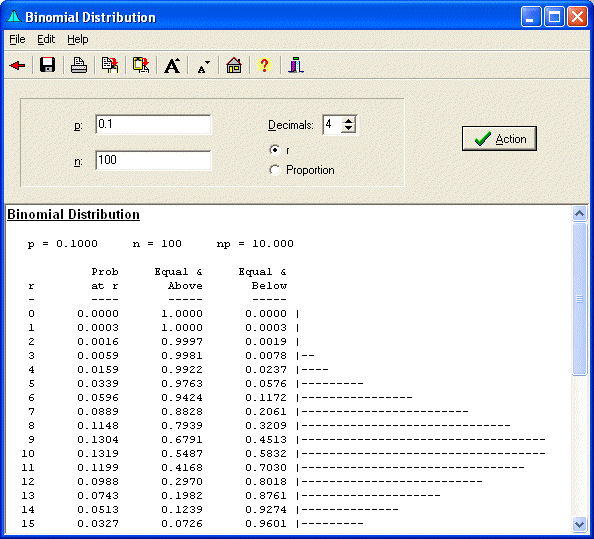Click the copy window to clipboard icon
The image size is (594, 539).
(x=141, y=65)
